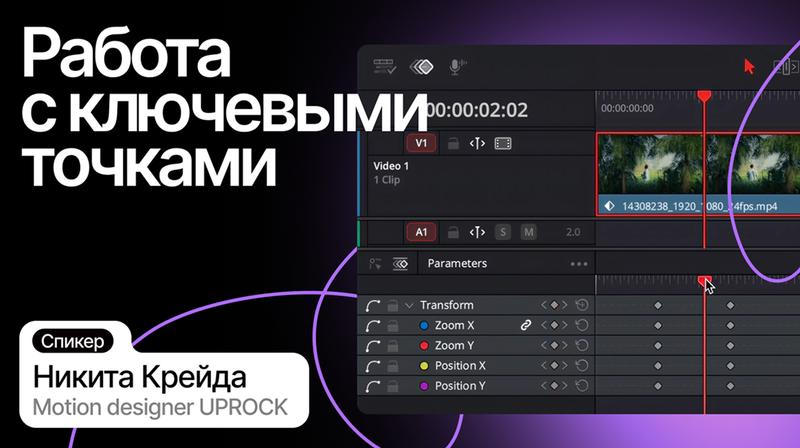The height and width of the screenshot is (448, 800).
Task: Click the keyframe diamond badge on clip name
Action: click(609, 206)
